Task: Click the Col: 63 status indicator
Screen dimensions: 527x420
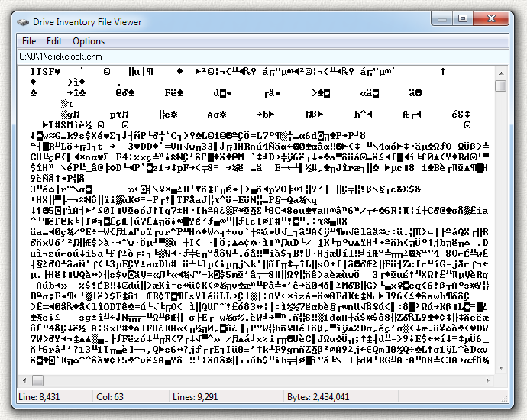Action: (x=111, y=397)
